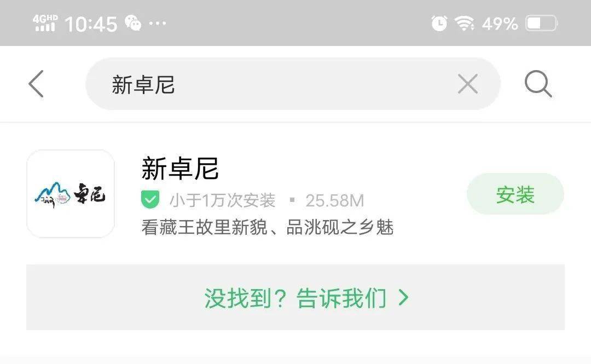Screen dimensions: 591x364
Task: Tap the alarm clock status icon
Action: 439,24
